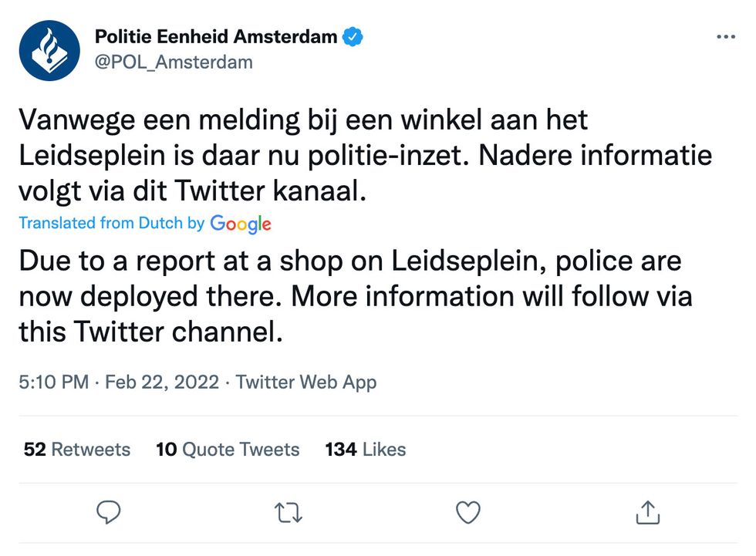This screenshot has height=556, width=756.
Task: View the 134 Likes list
Action: click(366, 450)
